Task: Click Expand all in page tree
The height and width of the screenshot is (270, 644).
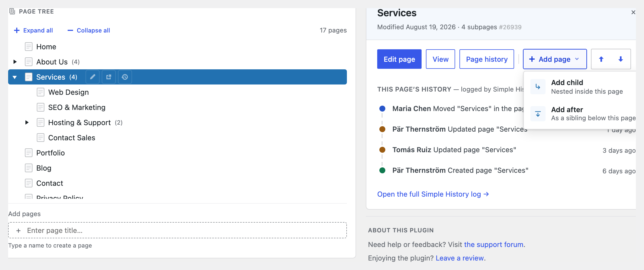Action: (33, 30)
